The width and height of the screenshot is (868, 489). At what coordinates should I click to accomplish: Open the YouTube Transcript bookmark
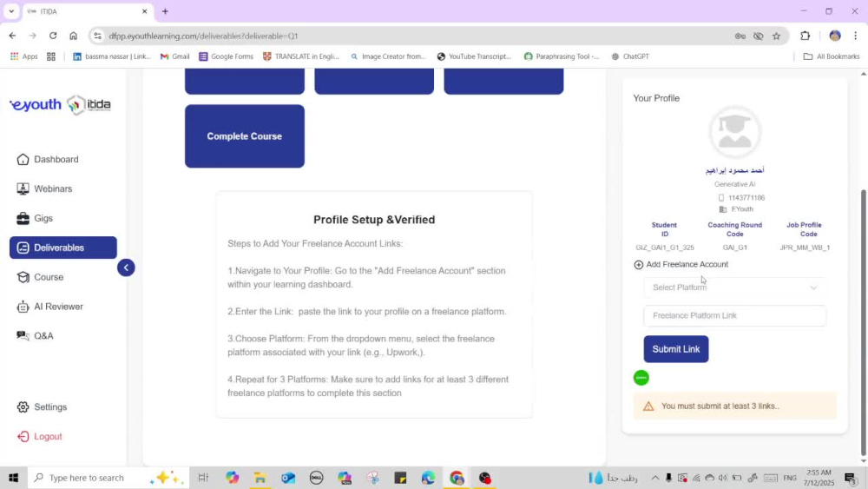(474, 56)
